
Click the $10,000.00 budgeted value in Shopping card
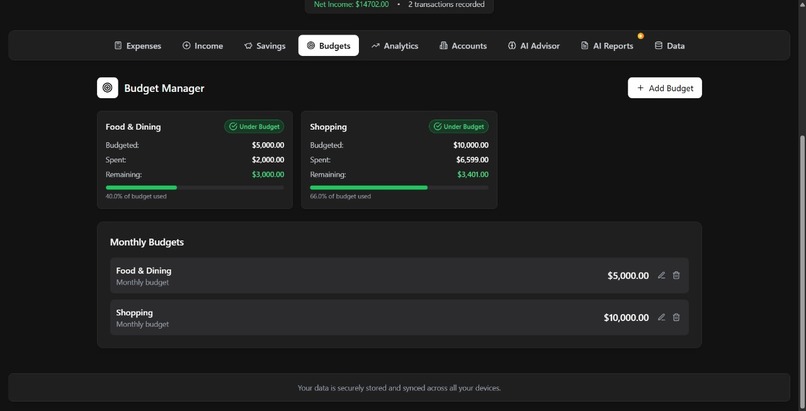click(x=471, y=145)
